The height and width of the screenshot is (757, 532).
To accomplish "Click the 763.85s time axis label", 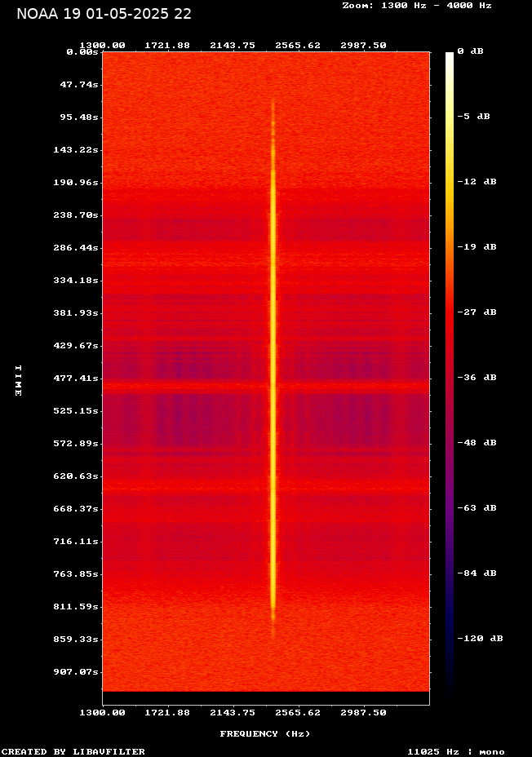I will pos(76,574).
